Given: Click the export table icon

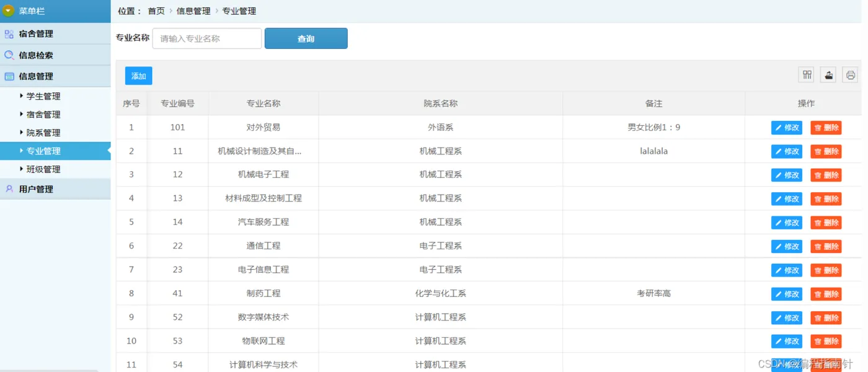Looking at the screenshot, I should click(x=829, y=75).
